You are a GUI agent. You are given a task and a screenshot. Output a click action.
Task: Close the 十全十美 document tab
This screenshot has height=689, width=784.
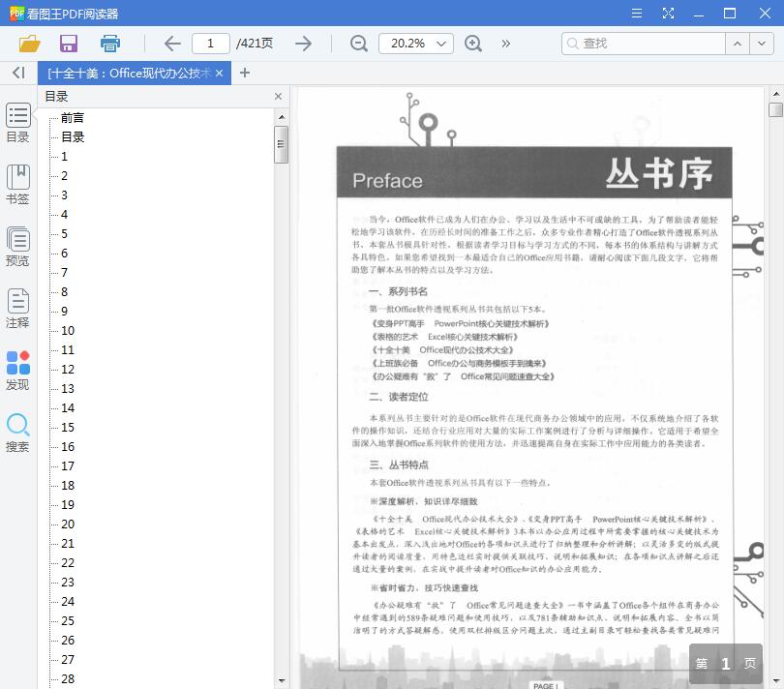(219, 73)
